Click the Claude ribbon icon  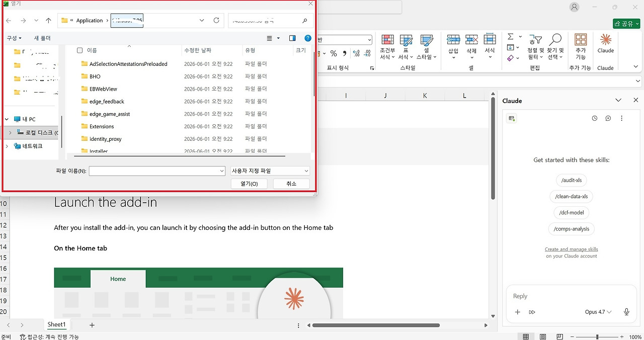coord(606,44)
